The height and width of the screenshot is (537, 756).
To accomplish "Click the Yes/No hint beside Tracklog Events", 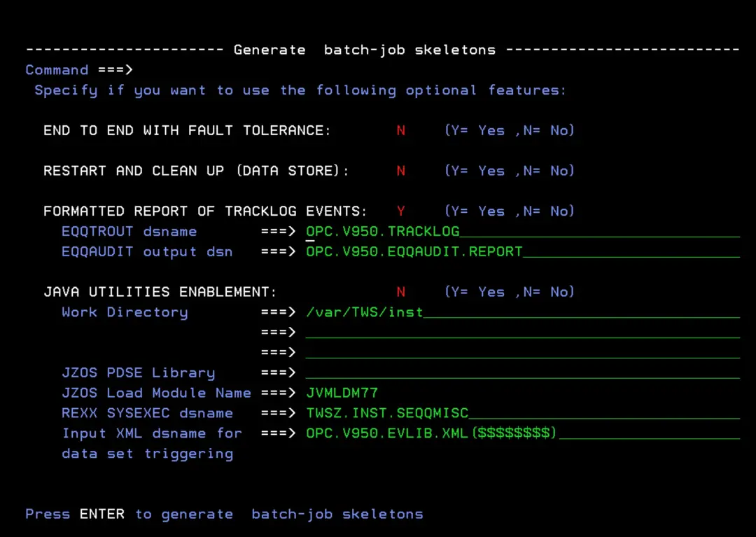I will (x=509, y=211).
